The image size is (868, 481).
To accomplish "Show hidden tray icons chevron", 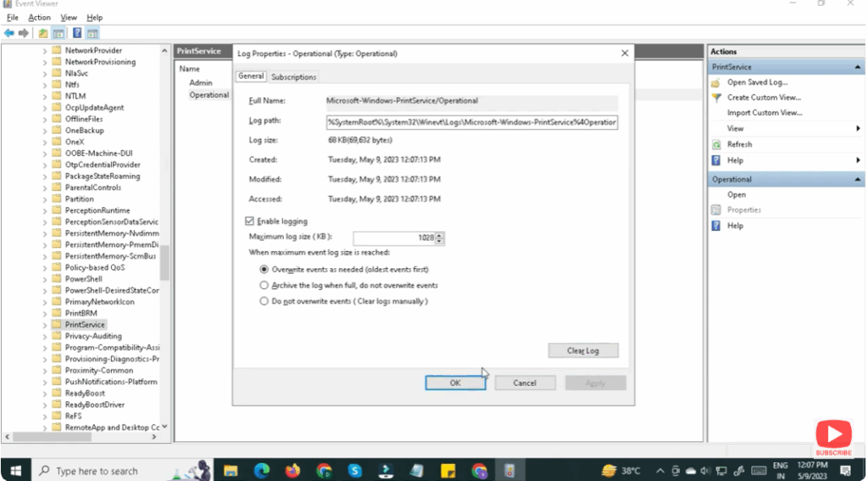I will click(660, 471).
